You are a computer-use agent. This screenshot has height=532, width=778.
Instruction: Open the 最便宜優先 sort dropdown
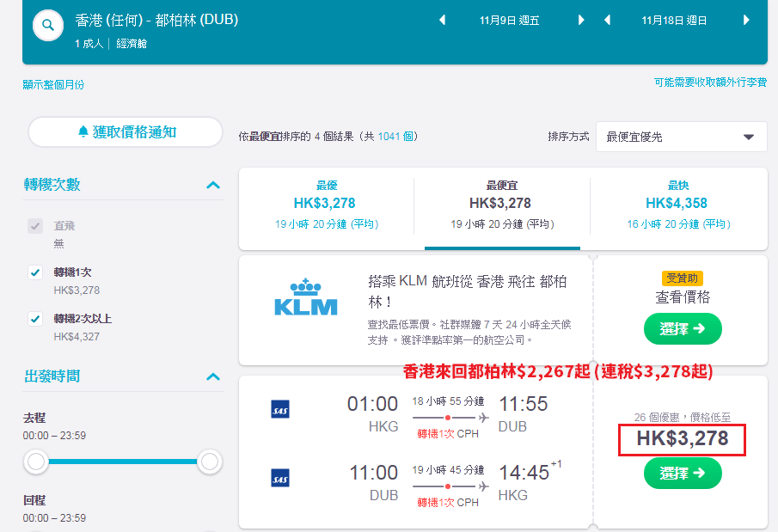pyautogui.click(x=681, y=137)
